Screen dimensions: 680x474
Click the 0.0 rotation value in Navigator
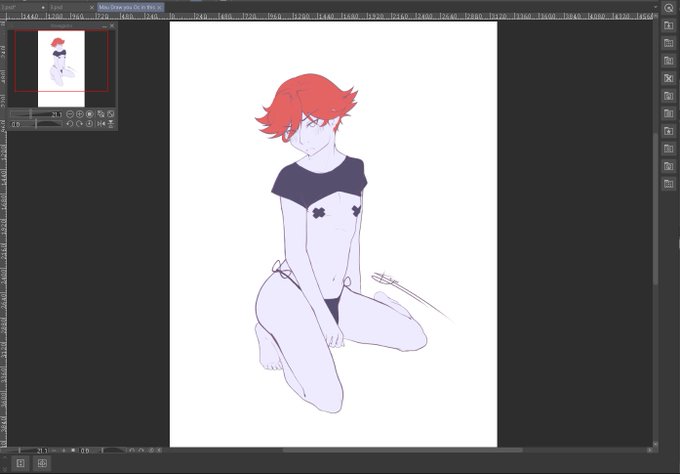click(16, 124)
